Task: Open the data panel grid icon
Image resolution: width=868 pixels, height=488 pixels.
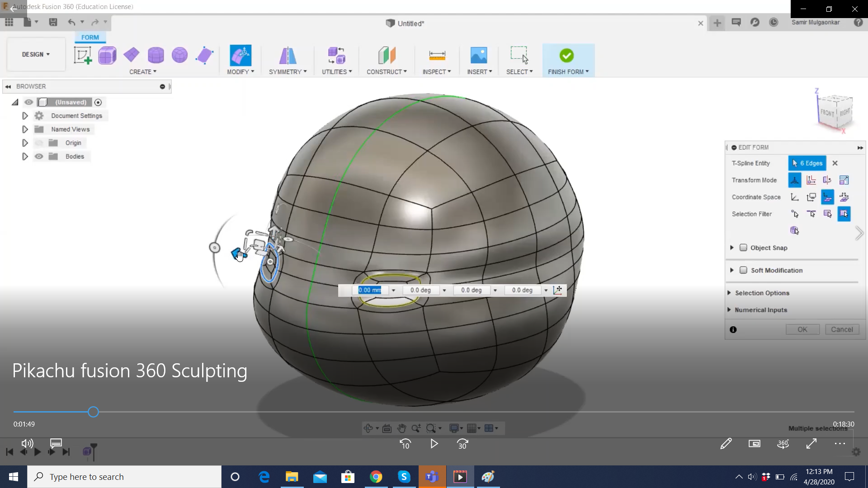Action: pos(9,22)
